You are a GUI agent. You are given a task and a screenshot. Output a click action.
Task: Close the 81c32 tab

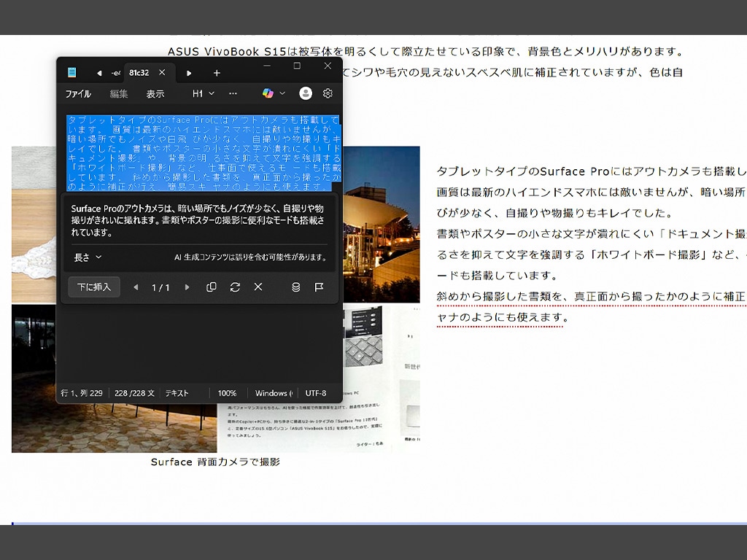(x=162, y=72)
